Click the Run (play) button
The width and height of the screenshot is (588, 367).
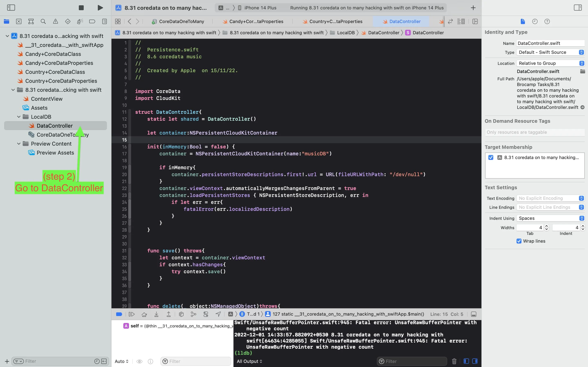point(100,8)
